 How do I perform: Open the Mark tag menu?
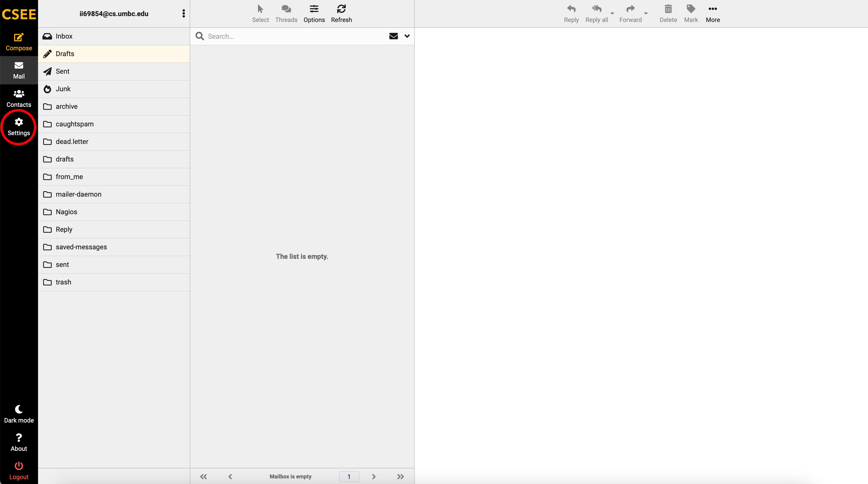tap(691, 14)
